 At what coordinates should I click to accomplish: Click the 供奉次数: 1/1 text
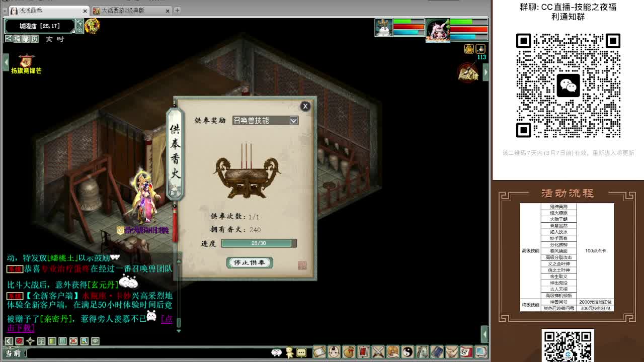pyautogui.click(x=235, y=216)
